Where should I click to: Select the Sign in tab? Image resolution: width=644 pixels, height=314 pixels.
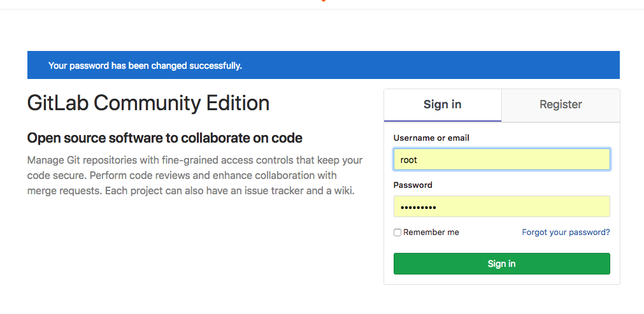pyautogui.click(x=442, y=104)
